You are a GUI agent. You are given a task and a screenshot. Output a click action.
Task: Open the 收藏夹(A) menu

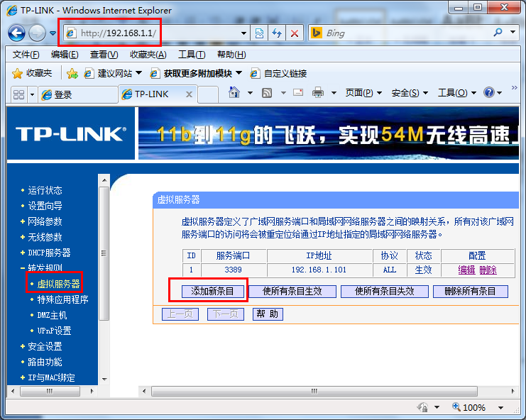(148, 55)
